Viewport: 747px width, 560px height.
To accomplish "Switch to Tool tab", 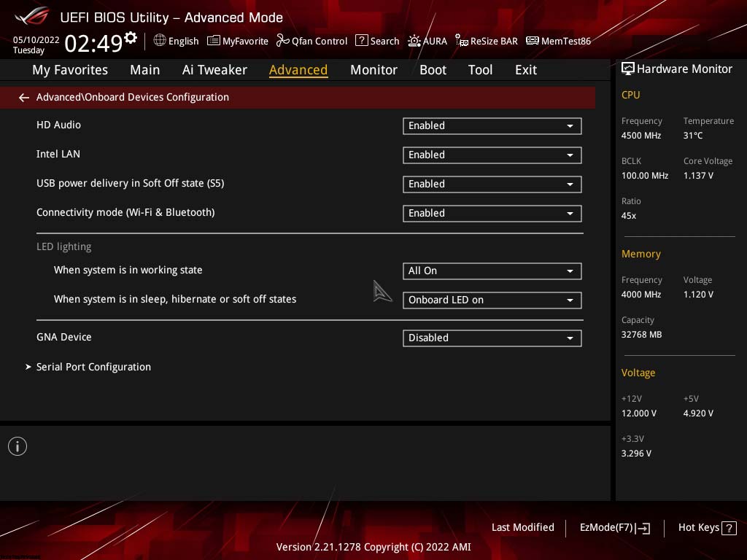I will 480,70.
